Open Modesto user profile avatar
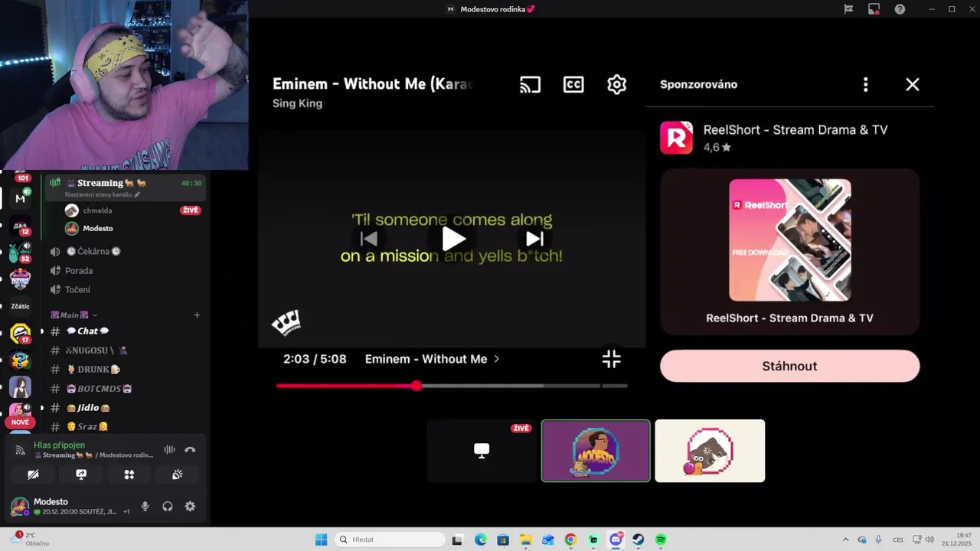The height and width of the screenshot is (551, 980). (20, 506)
